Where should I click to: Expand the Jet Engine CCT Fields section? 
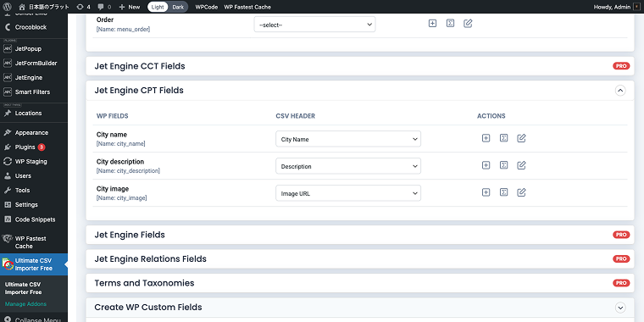pos(360,66)
